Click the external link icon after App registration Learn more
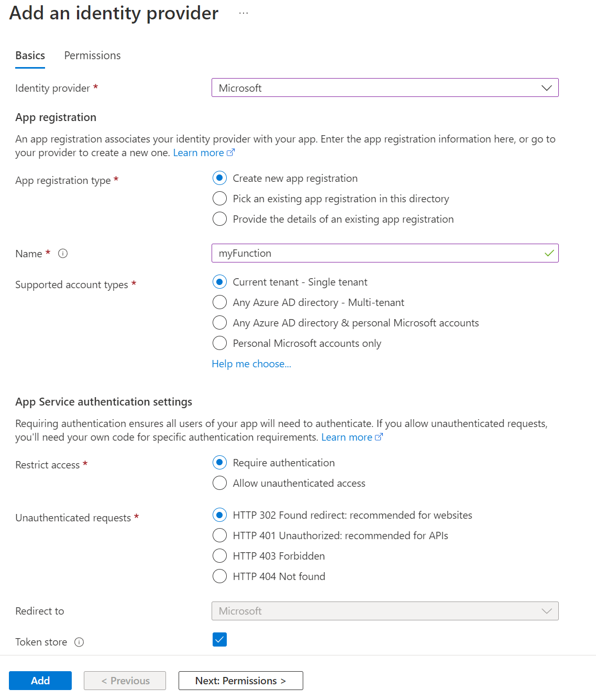Image resolution: width=596 pixels, height=700 pixels. [x=230, y=152]
